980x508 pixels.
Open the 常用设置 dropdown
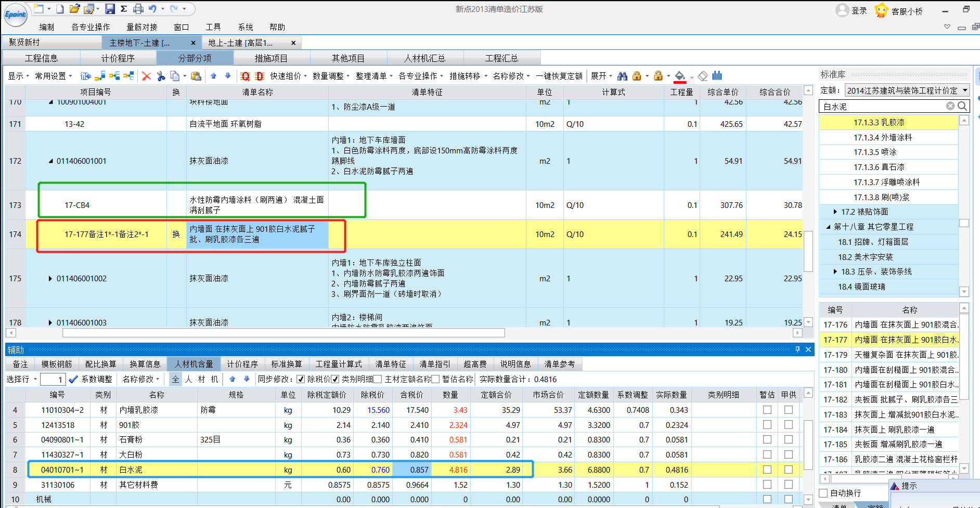(54, 76)
